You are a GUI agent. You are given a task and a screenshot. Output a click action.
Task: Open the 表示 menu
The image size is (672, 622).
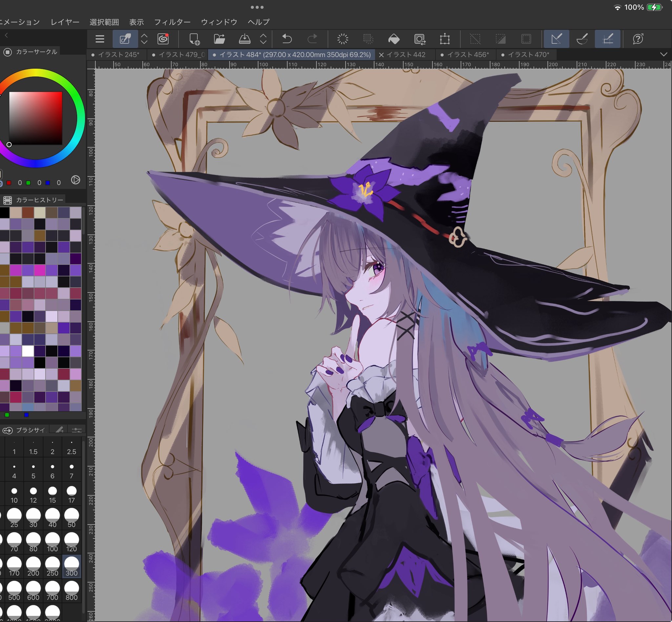click(137, 22)
